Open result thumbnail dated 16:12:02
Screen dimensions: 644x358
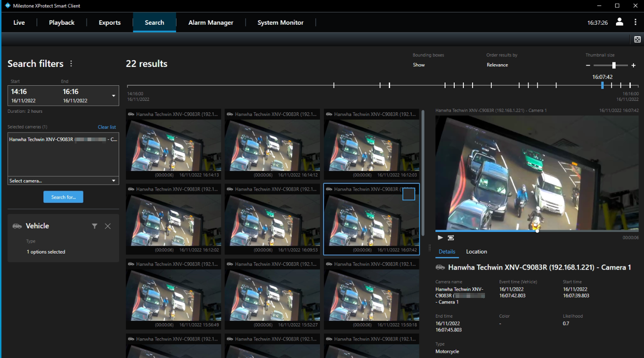[x=174, y=220]
